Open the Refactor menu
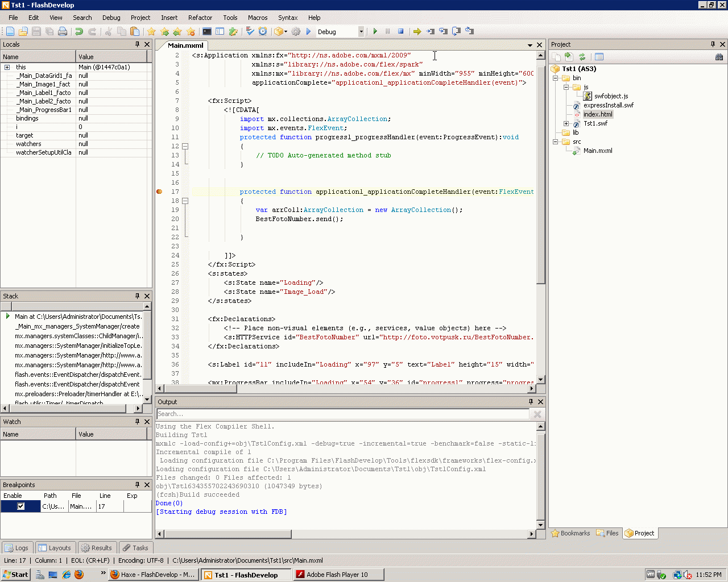Image resolution: width=728 pixels, height=582 pixels. [x=200, y=18]
